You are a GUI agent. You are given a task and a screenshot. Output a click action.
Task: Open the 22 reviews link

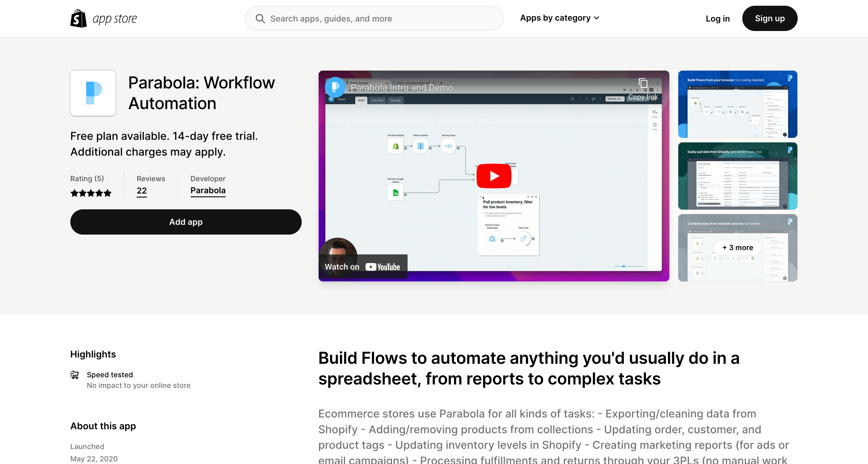click(142, 191)
